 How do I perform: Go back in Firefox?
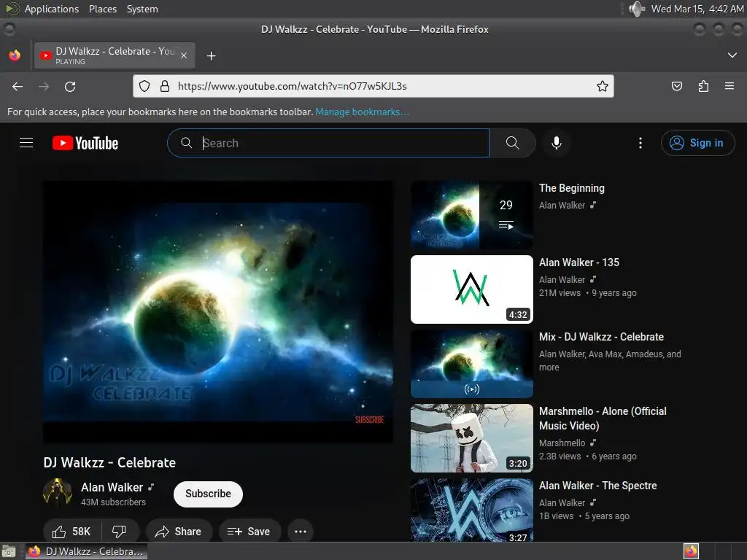click(18, 86)
